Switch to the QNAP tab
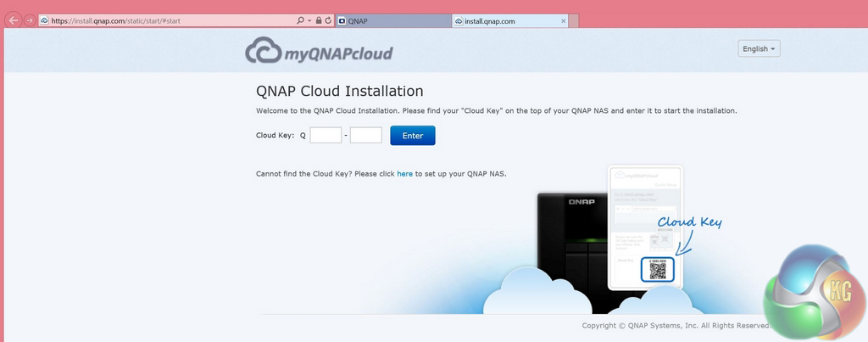 click(x=393, y=21)
